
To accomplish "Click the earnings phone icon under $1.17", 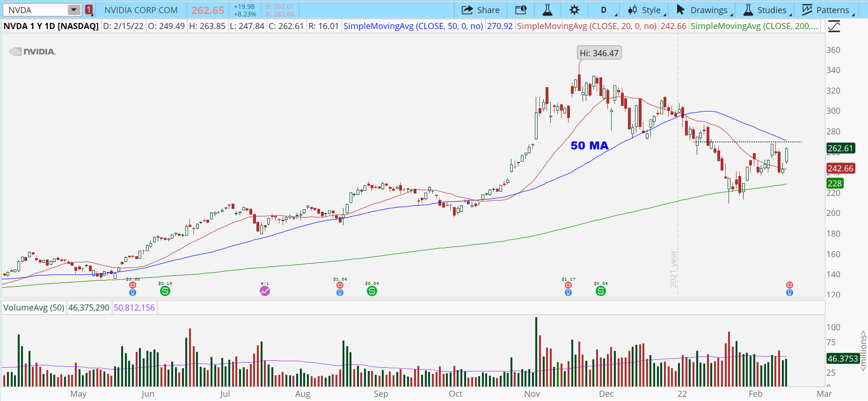I will pos(568,285).
